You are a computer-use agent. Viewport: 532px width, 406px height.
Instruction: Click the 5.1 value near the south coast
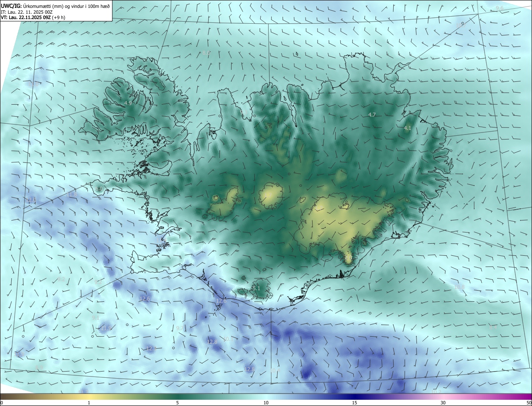[256, 288]
